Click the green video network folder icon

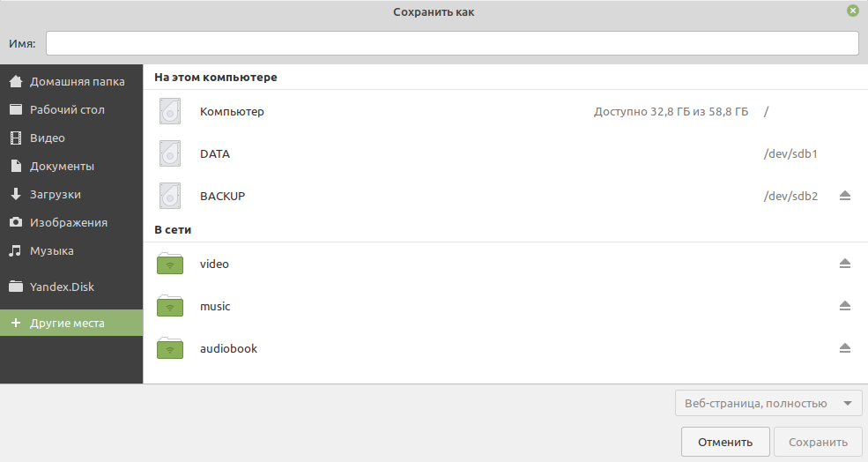[x=170, y=264]
